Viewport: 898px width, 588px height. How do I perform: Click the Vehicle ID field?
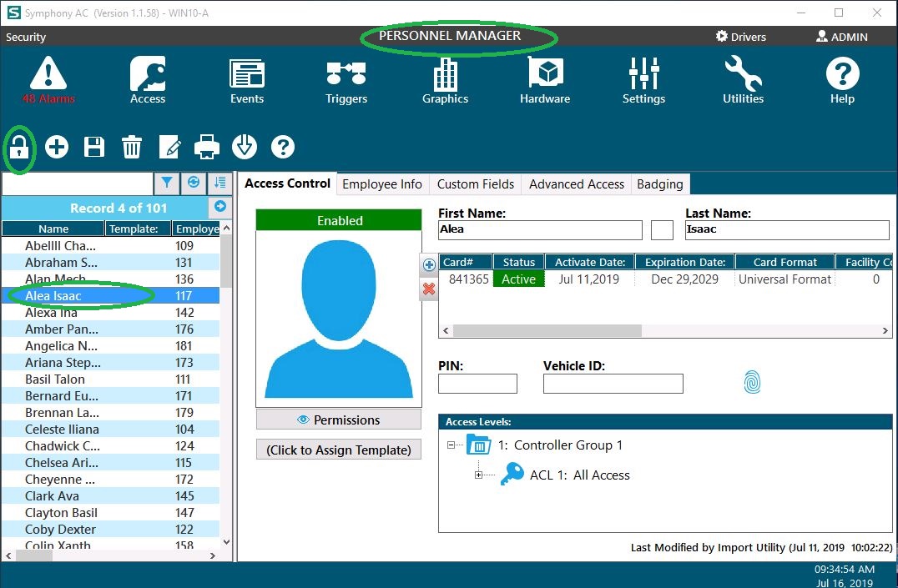click(x=613, y=383)
